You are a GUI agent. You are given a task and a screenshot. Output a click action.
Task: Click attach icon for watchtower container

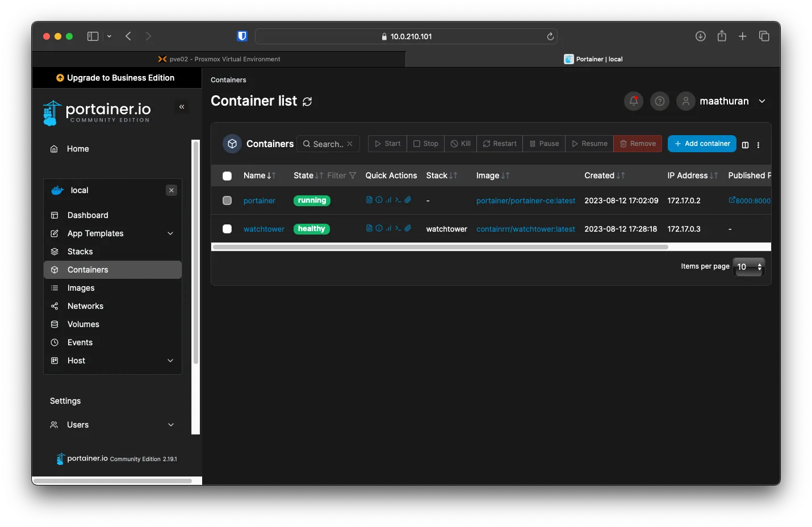coord(408,228)
